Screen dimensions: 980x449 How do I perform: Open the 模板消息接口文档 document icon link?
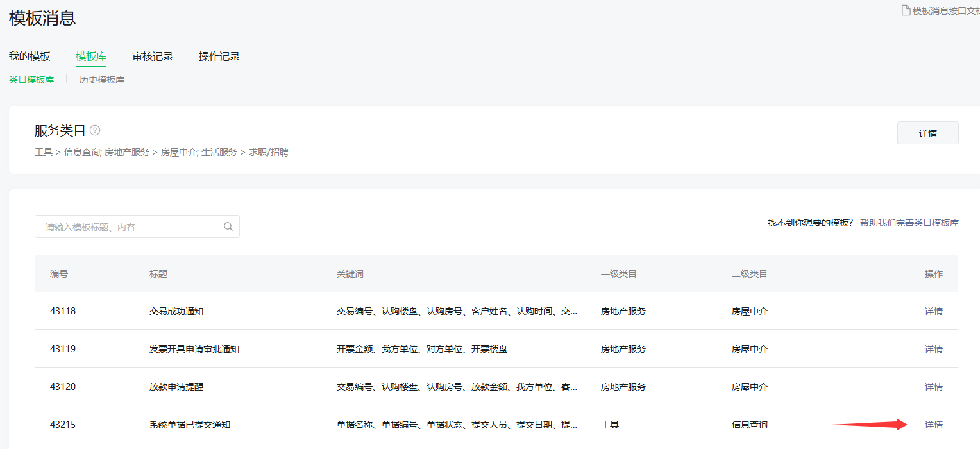click(x=906, y=10)
